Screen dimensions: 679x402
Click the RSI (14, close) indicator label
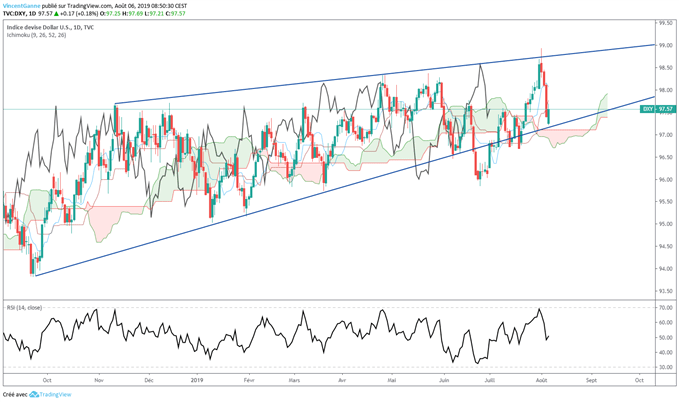point(24,308)
